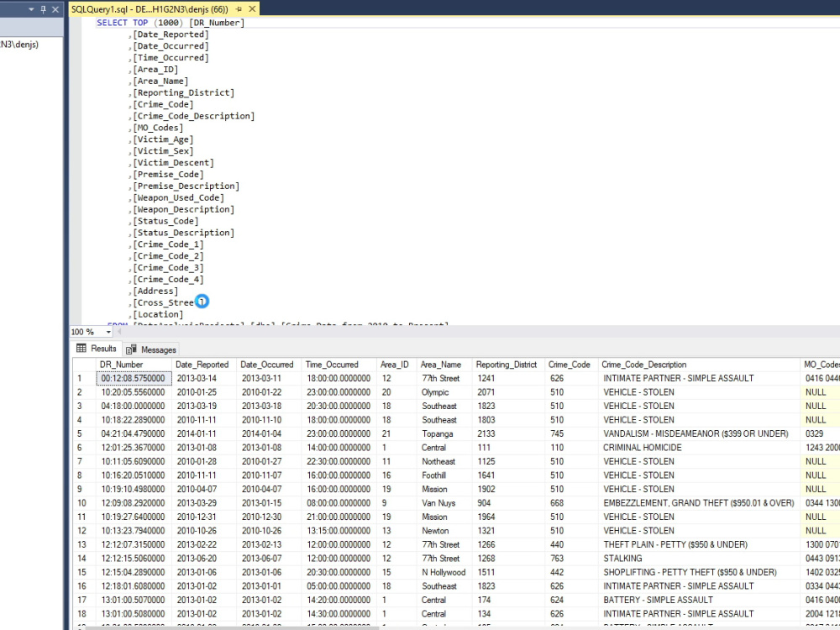Click the cell 00:12:08.5750000
The image size is (840, 630).
[x=134, y=378]
